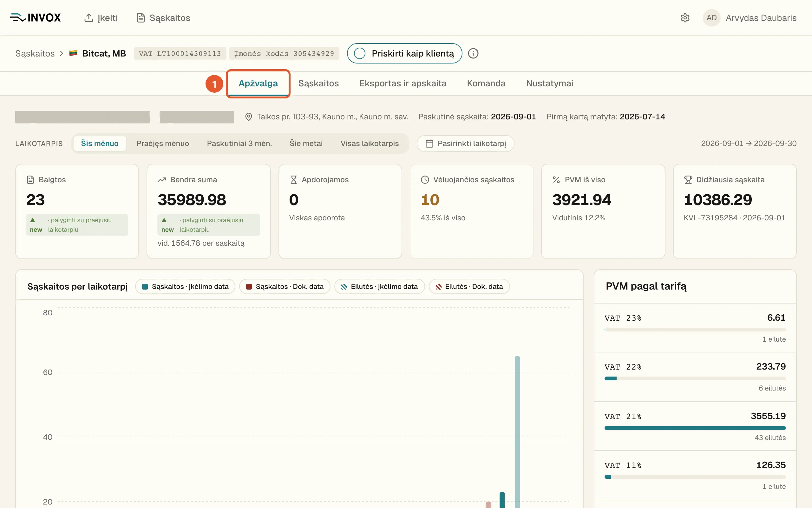Open Nustatymai tab
The image size is (812, 508).
coord(549,83)
